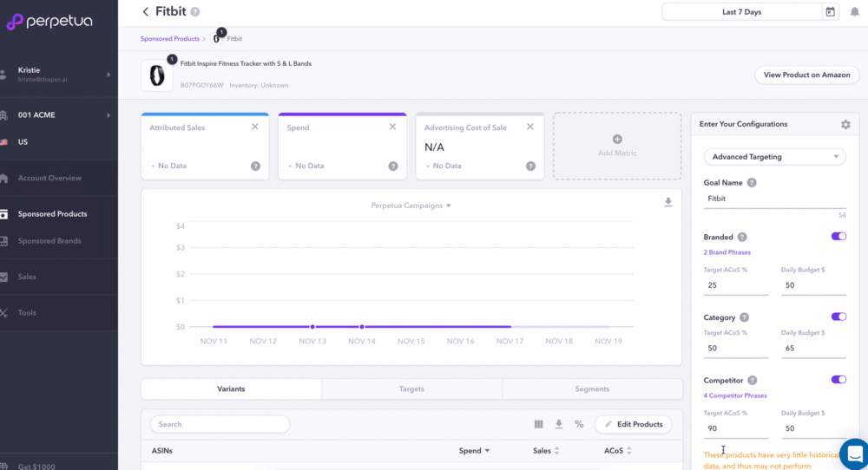Open the notifications bell
This screenshot has width=868, height=470.
pos(854,11)
